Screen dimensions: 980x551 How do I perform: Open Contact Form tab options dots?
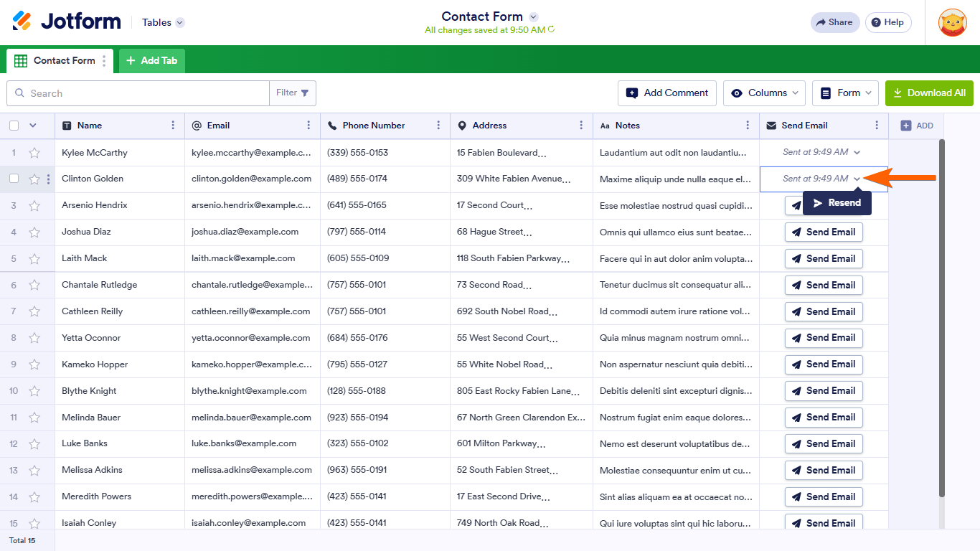pyautogui.click(x=104, y=61)
